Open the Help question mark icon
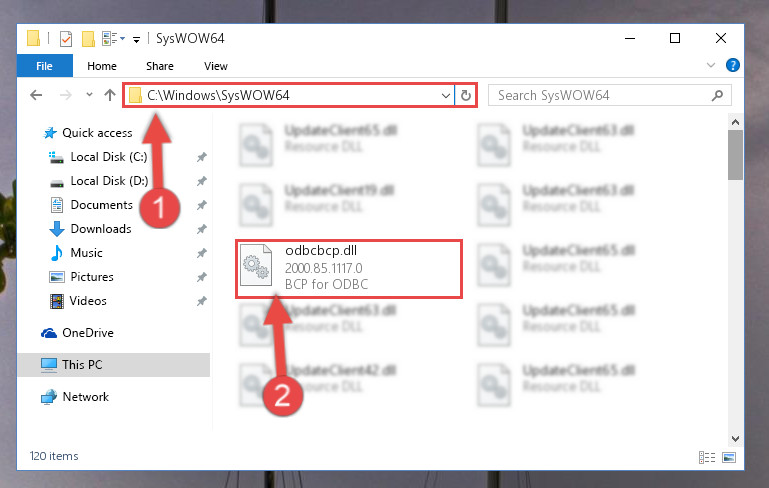 (x=733, y=65)
